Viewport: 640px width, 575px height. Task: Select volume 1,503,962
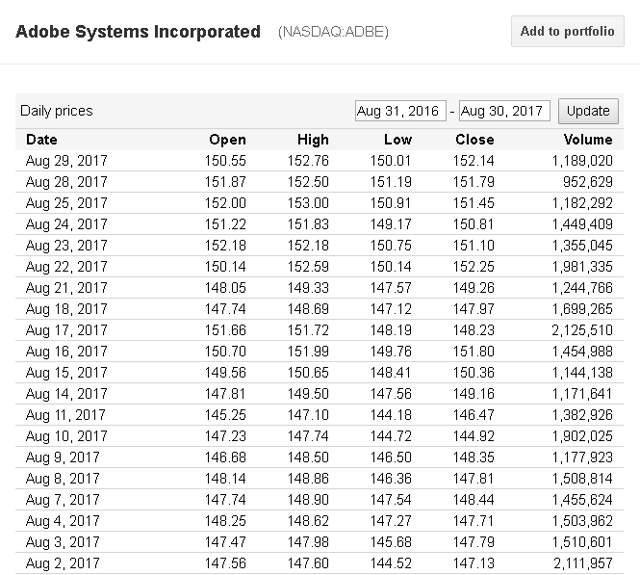(582, 521)
